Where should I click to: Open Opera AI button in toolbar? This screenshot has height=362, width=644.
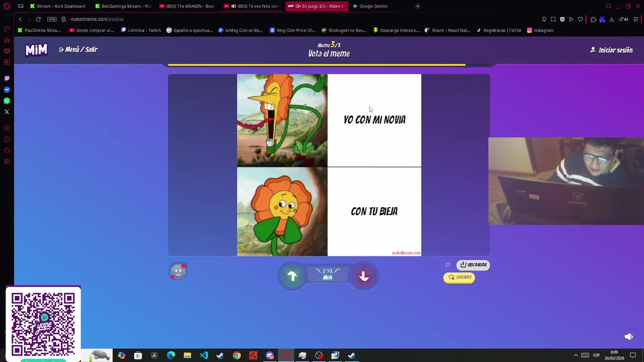click(x=624, y=19)
